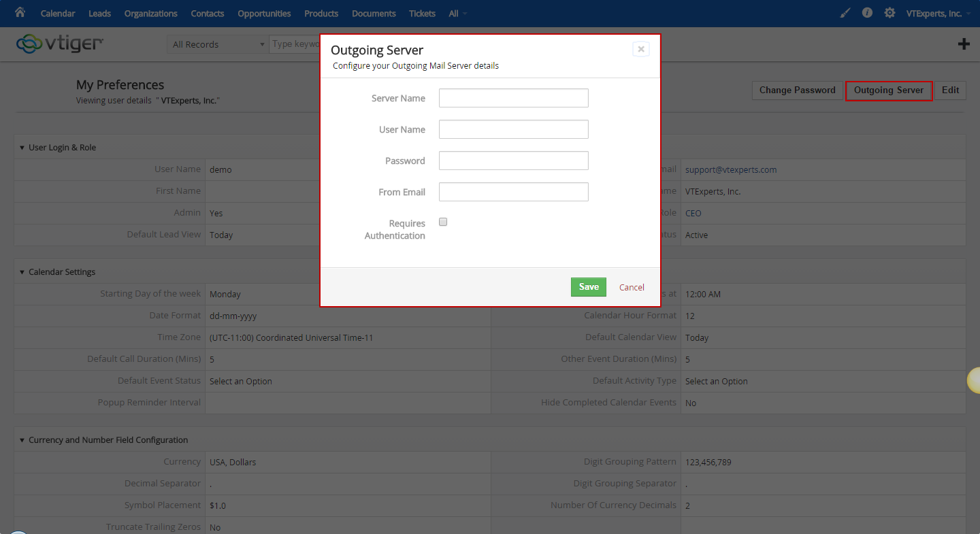This screenshot has height=534, width=980.
Task: Collapse the User Login & Role section
Action: pos(22,148)
